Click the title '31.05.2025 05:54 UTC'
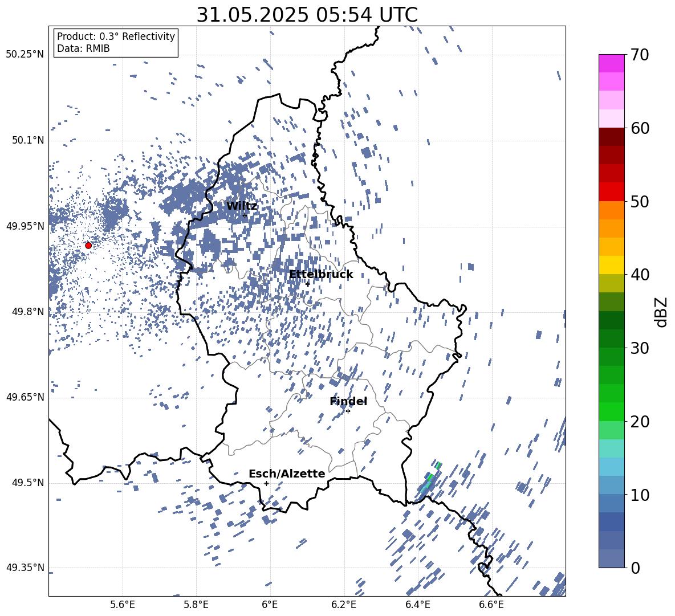The height and width of the screenshot is (616, 675). [307, 15]
